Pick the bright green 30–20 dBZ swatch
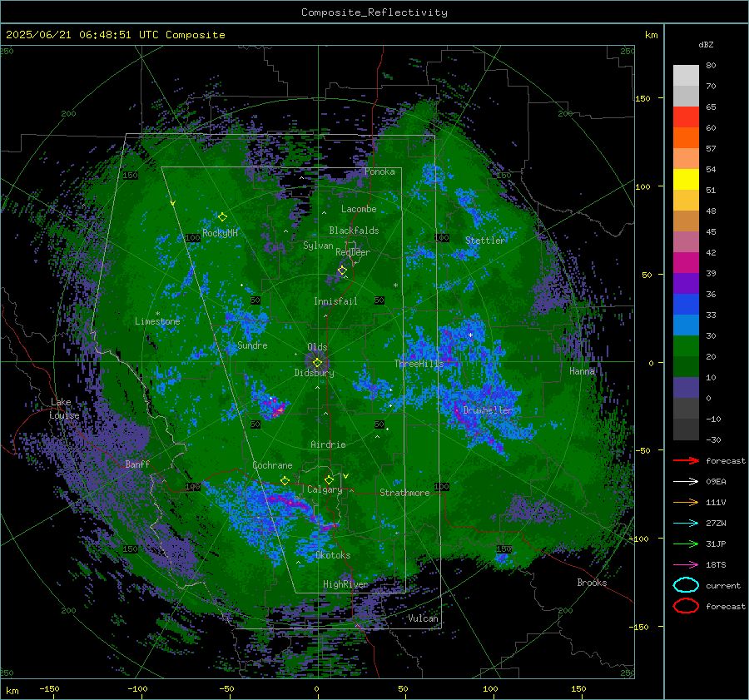The width and height of the screenshot is (749, 700). 686,346
